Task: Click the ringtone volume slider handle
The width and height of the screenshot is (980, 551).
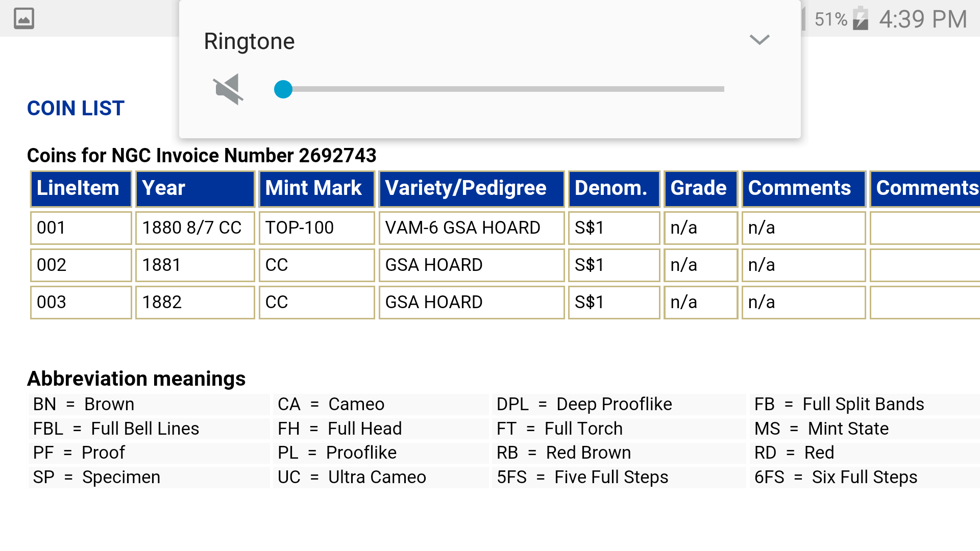Action: click(x=283, y=89)
